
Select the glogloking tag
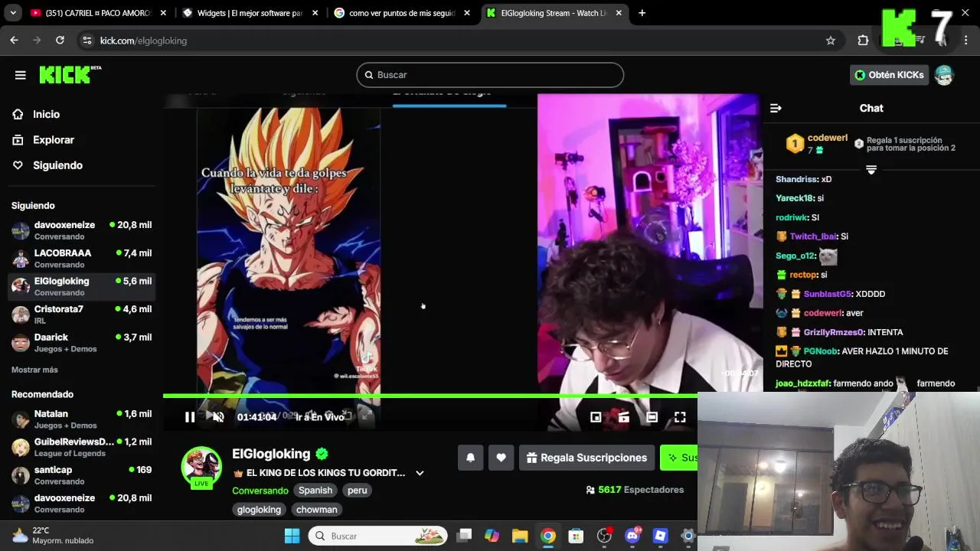[259, 510]
